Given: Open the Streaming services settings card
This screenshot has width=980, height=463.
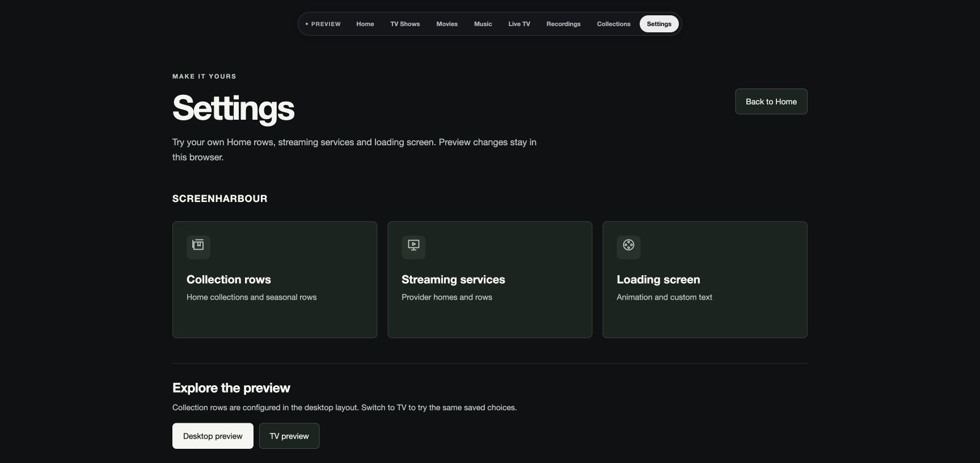Looking at the screenshot, I should (490, 280).
